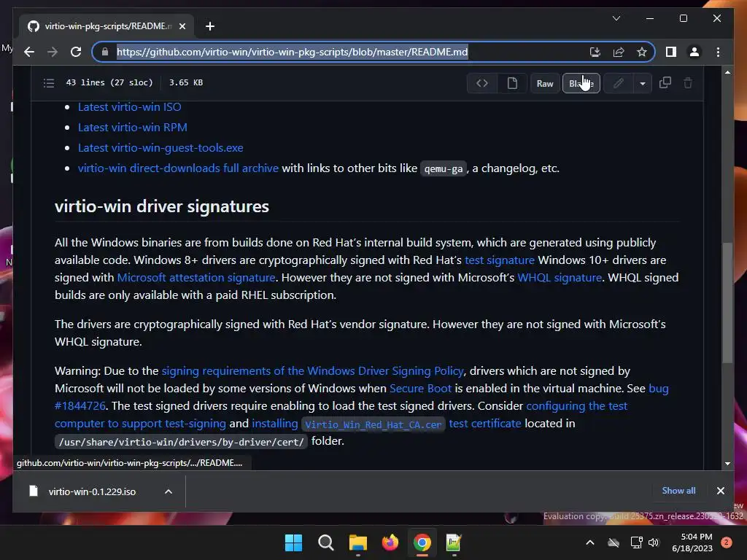
Task: Close the virtio-win-pkg-scripts tab
Action: tap(182, 26)
